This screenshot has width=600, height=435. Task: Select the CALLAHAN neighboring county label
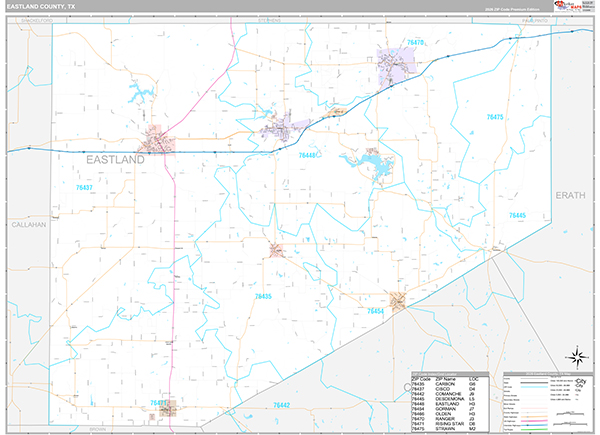tap(29, 225)
